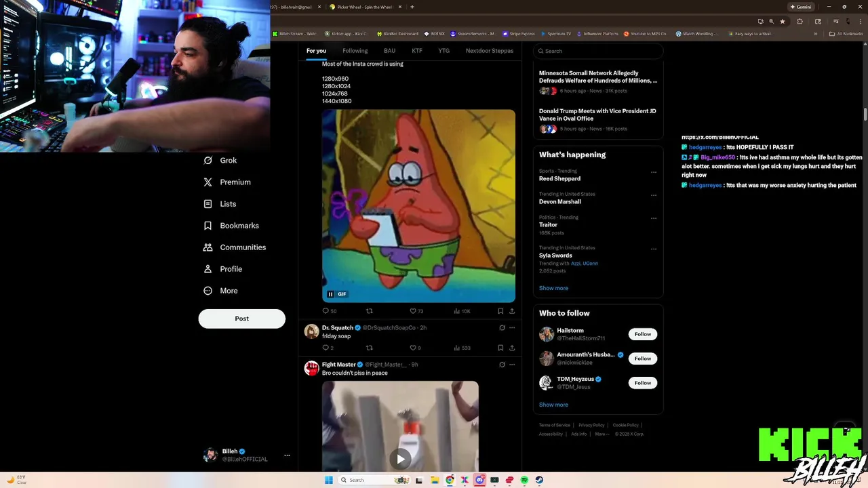The image size is (868, 488).
Task: Open Grok explain on Dr. Squatch post
Action: 502,328
